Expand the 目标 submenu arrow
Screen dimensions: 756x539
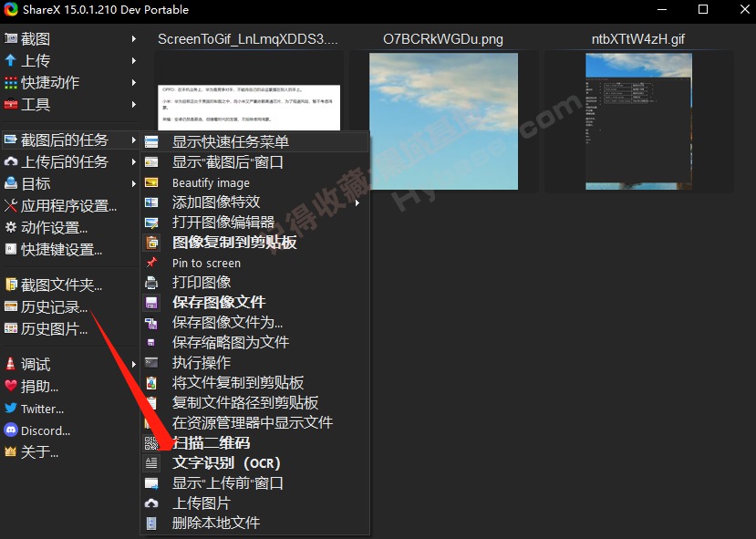(x=133, y=183)
